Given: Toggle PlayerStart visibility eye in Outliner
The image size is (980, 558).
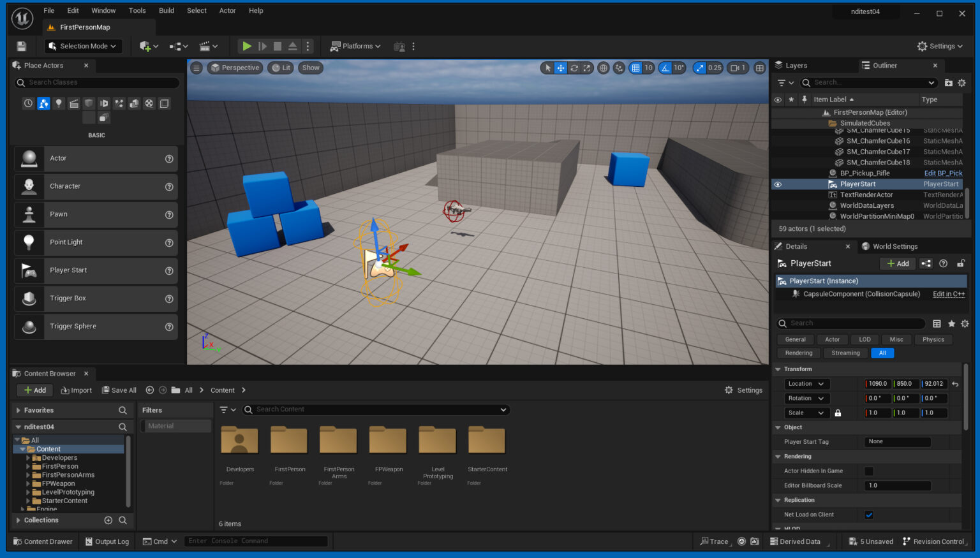Looking at the screenshot, I should pos(777,184).
